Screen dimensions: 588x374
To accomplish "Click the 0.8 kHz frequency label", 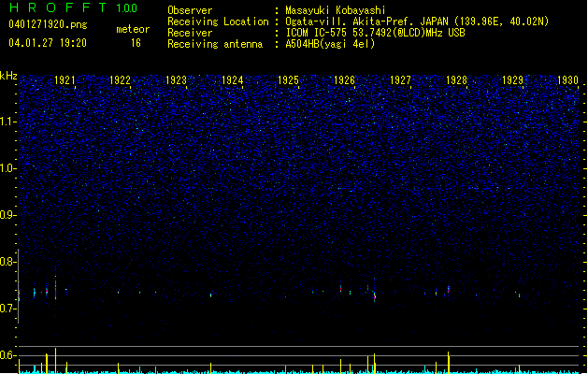I will tap(8, 262).
